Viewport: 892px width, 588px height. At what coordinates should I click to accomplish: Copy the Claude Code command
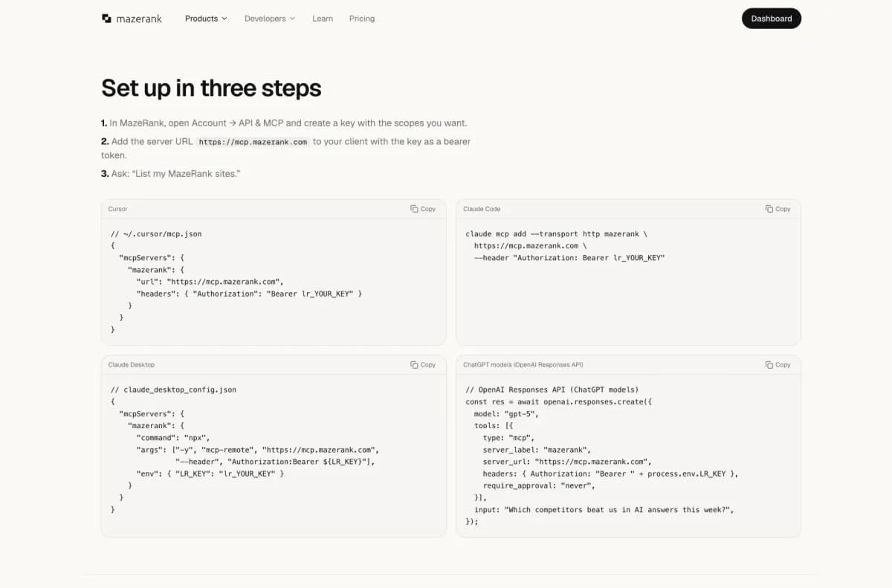[x=778, y=209]
